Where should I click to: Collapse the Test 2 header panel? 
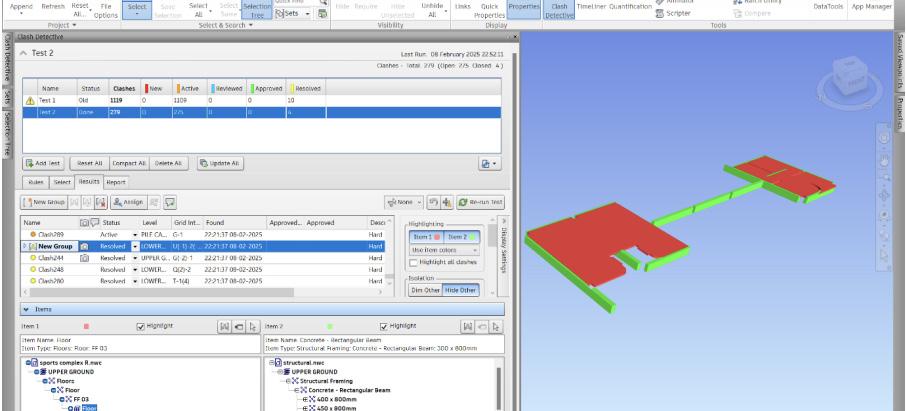click(24, 53)
